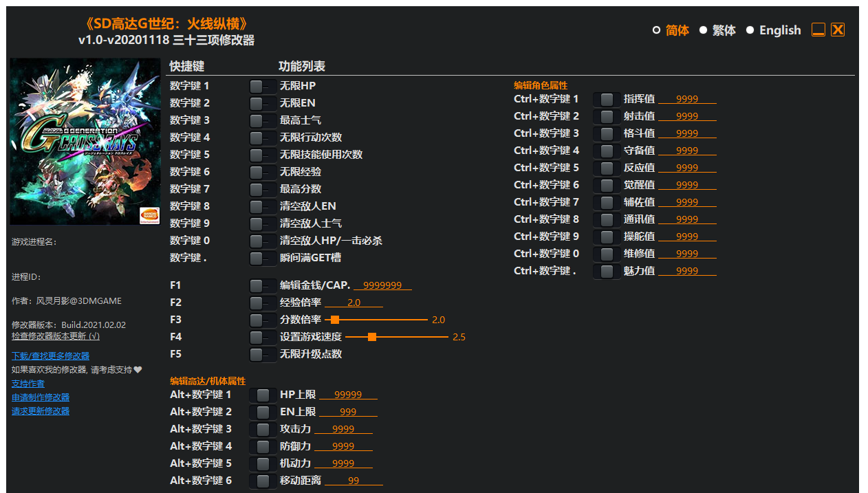Toggle 射击值 edit switch
Image resolution: width=868 pixels, height=493 pixels.
click(607, 116)
